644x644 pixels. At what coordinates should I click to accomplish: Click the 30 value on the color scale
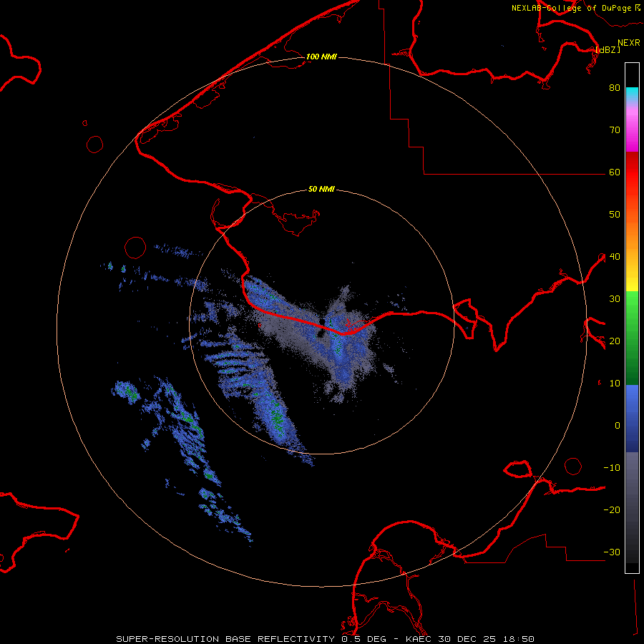[615, 299]
